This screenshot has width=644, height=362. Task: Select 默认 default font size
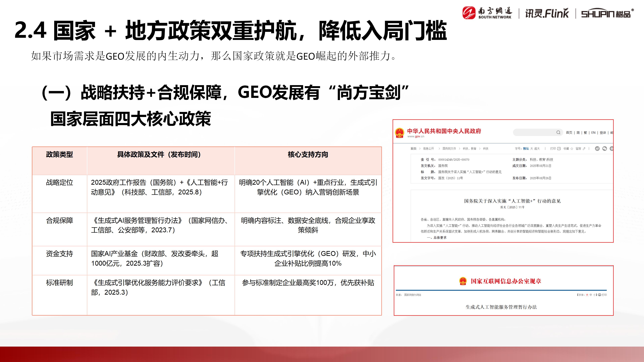(526, 149)
